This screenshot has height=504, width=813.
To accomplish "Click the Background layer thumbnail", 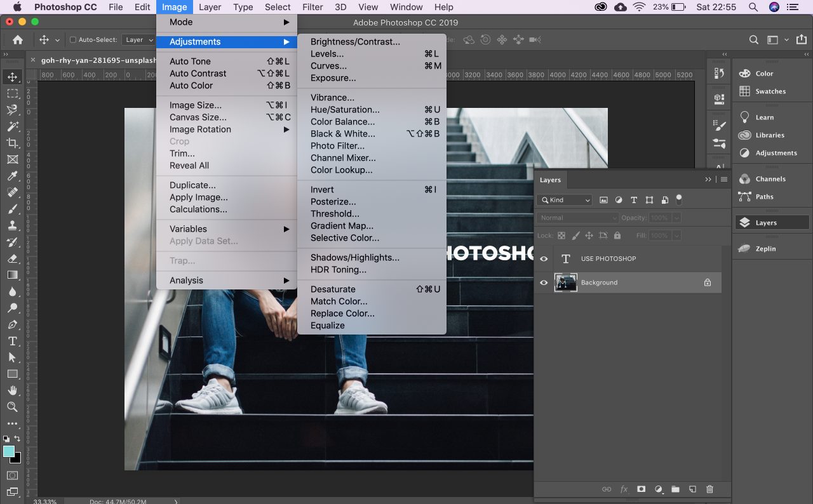I will click(565, 283).
